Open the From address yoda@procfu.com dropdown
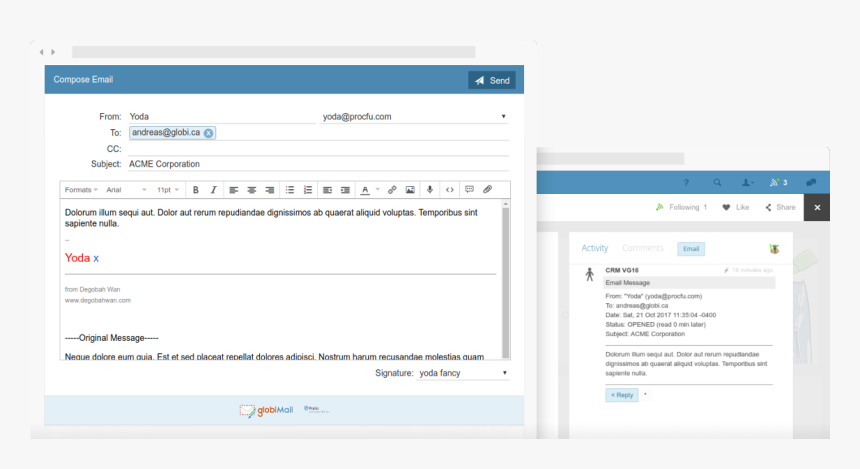The width and height of the screenshot is (860, 469). click(414, 116)
